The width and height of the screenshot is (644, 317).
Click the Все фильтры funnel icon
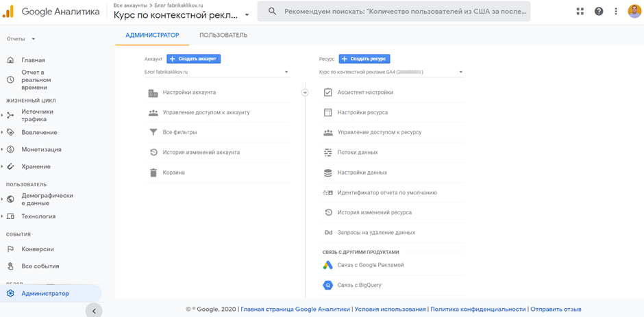pos(153,132)
